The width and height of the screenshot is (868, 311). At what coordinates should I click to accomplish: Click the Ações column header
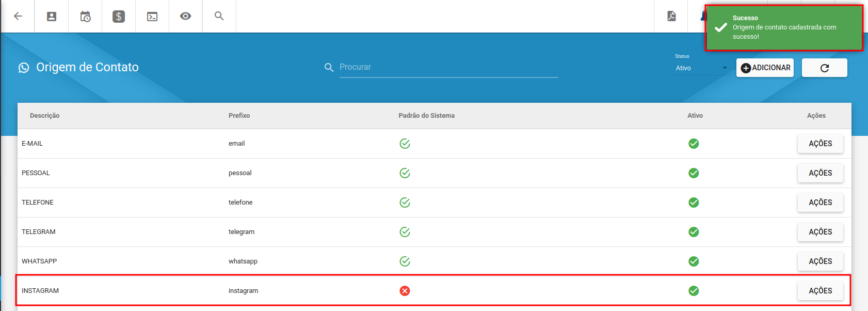tap(816, 116)
